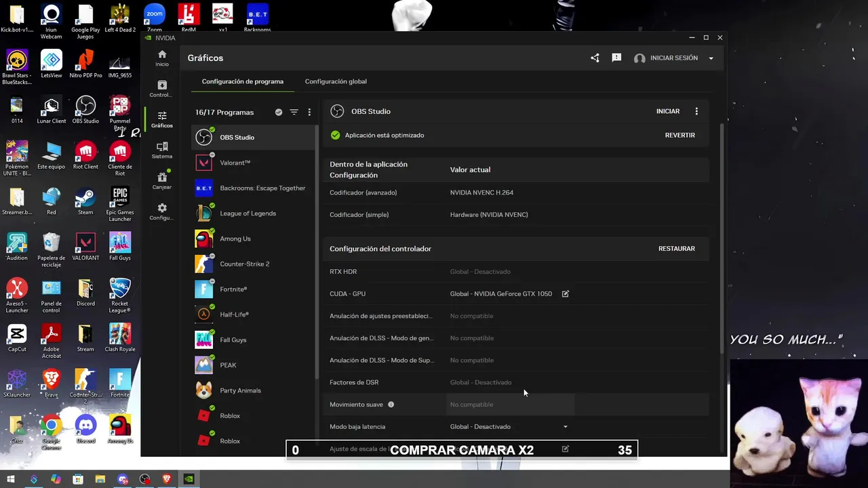Click the settings panel scrollbar
This screenshot has height=488, width=868.
(722, 237)
